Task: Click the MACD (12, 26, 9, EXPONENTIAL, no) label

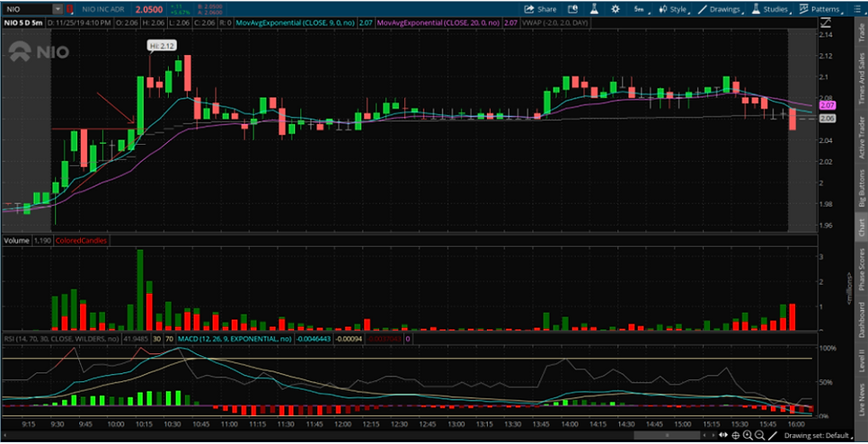Action: click(x=234, y=339)
